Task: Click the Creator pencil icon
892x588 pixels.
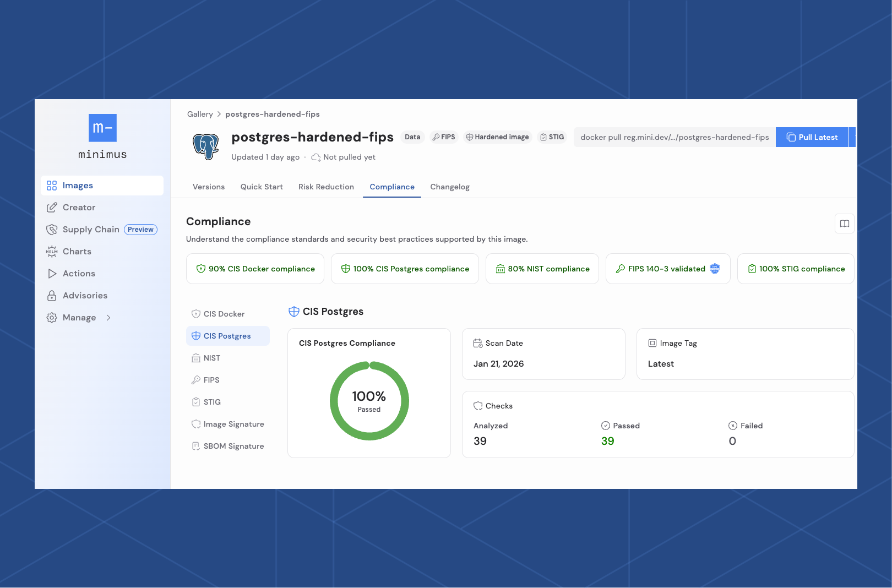Action: [x=52, y=208]
